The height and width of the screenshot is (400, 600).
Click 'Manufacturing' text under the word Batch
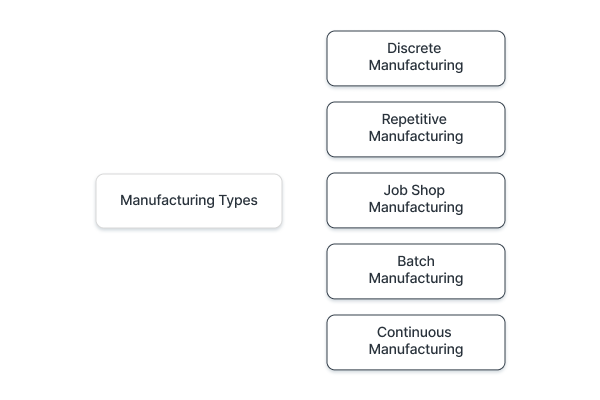[x=416, y=278]
